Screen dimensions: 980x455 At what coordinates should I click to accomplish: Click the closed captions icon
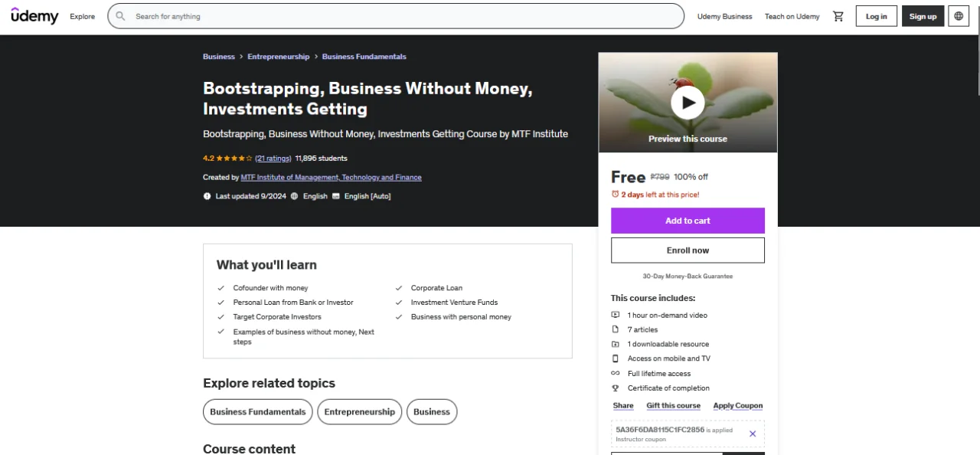(336, 196)
